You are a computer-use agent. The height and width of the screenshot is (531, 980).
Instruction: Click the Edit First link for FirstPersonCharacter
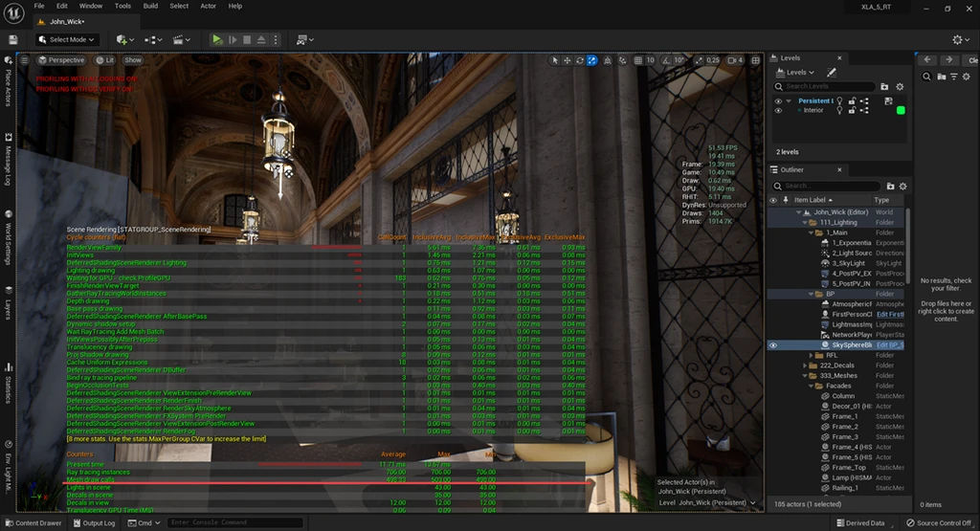click(x=890, y=314)
